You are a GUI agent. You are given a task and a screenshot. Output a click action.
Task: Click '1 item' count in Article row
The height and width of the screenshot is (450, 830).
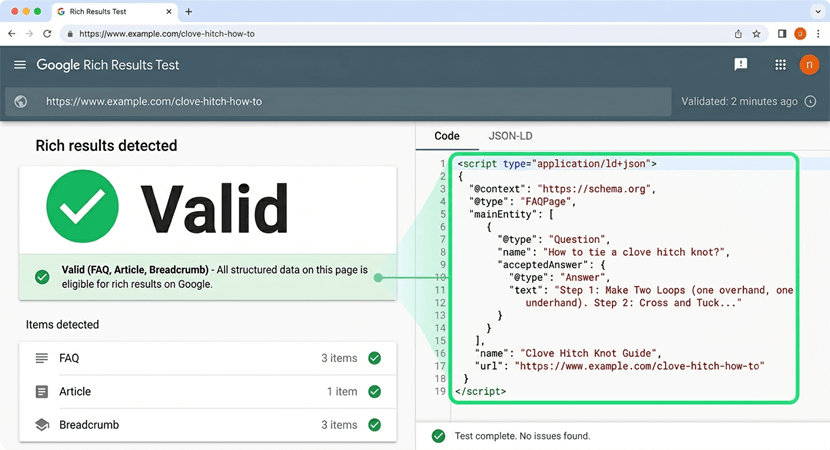point(342,391)
